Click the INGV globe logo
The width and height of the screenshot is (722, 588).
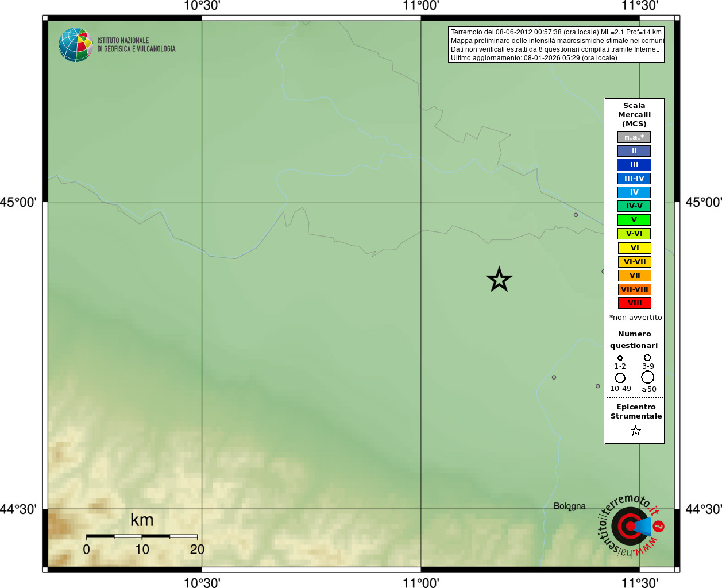point(75,45)
